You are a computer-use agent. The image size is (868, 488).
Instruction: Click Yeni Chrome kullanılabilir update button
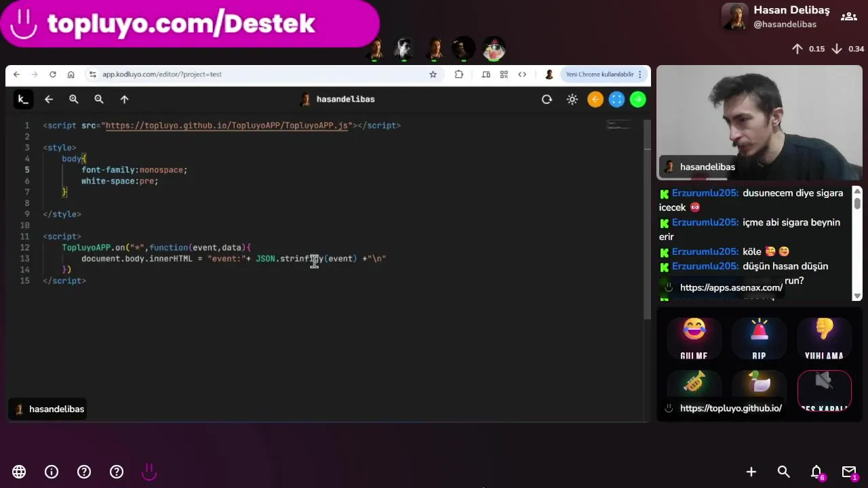coord(604,75)
